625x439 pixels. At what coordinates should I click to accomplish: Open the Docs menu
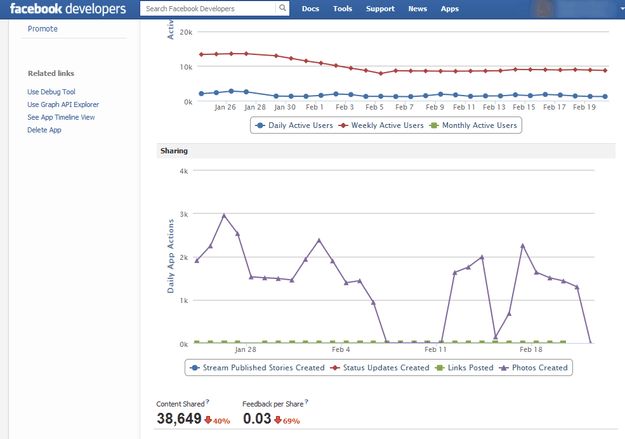point(311,9)
